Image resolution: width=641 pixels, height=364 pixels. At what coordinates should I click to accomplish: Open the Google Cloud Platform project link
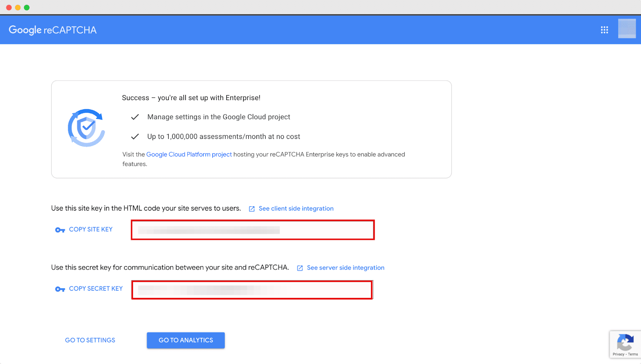click(x=189, y=154)
